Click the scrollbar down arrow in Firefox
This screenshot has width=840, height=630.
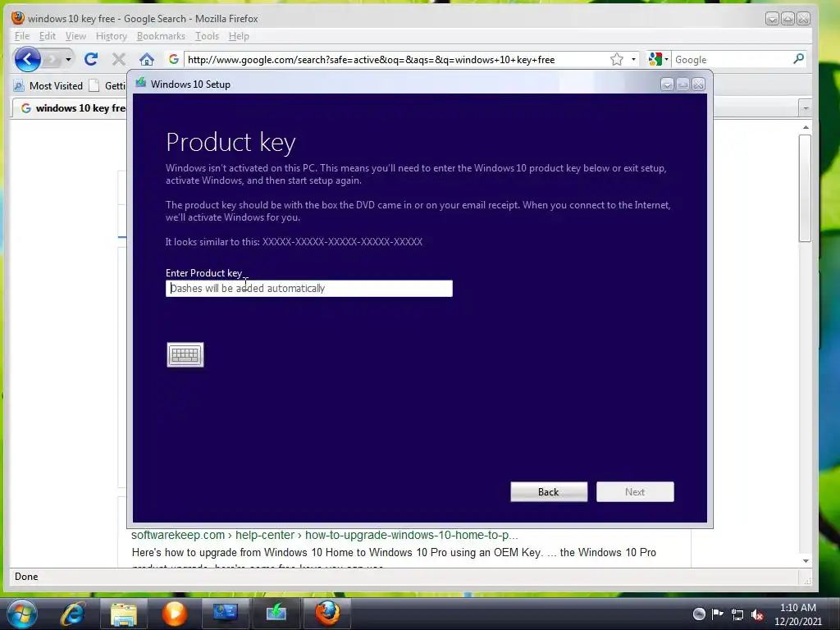coord(806,561)
